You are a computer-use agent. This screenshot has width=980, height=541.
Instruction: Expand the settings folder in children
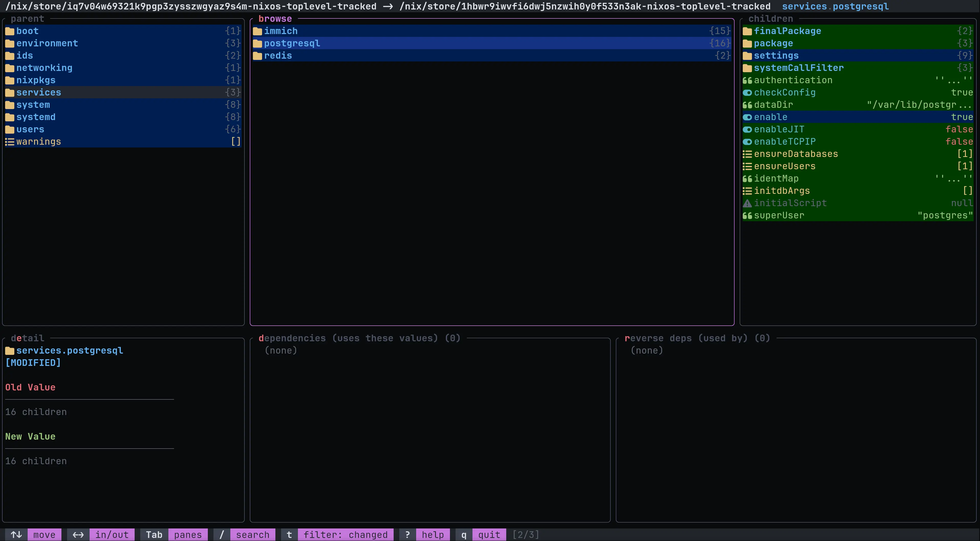click(776, 56)
